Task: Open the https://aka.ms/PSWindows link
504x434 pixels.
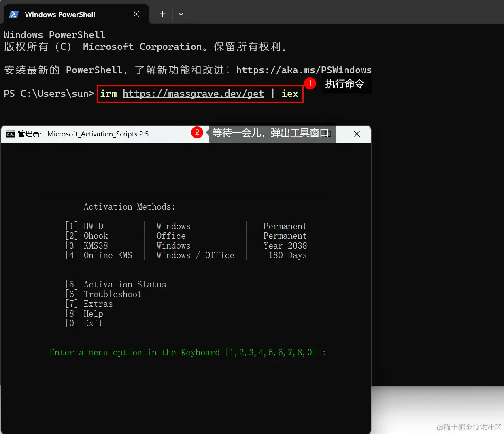Action: [304, 70]
